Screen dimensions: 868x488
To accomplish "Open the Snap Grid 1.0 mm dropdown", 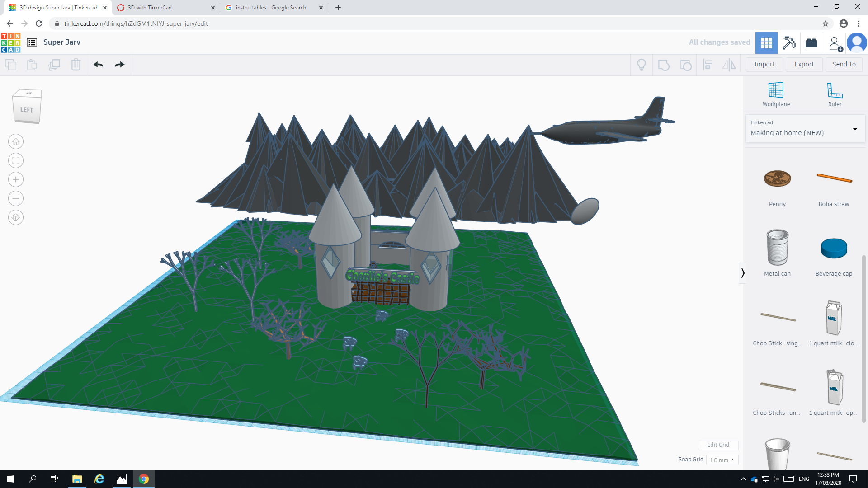I will [722, 460].
